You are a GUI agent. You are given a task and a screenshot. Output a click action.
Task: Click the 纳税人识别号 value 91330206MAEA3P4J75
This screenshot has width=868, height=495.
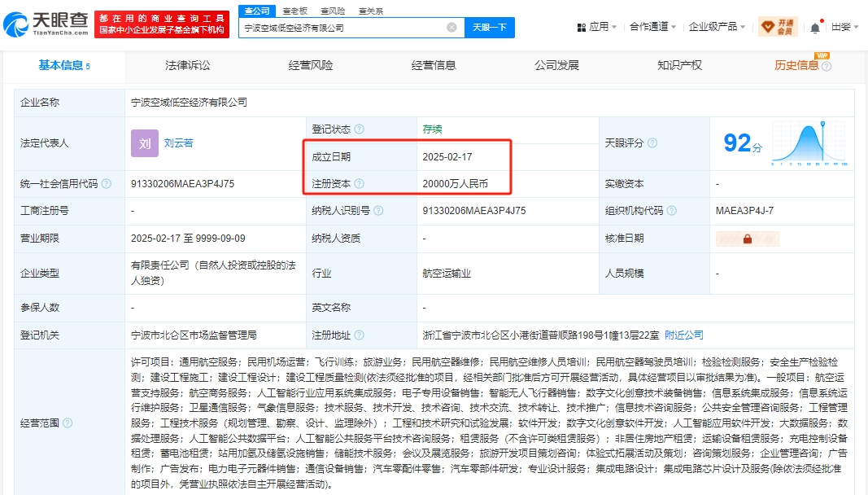tap(474, 211)
